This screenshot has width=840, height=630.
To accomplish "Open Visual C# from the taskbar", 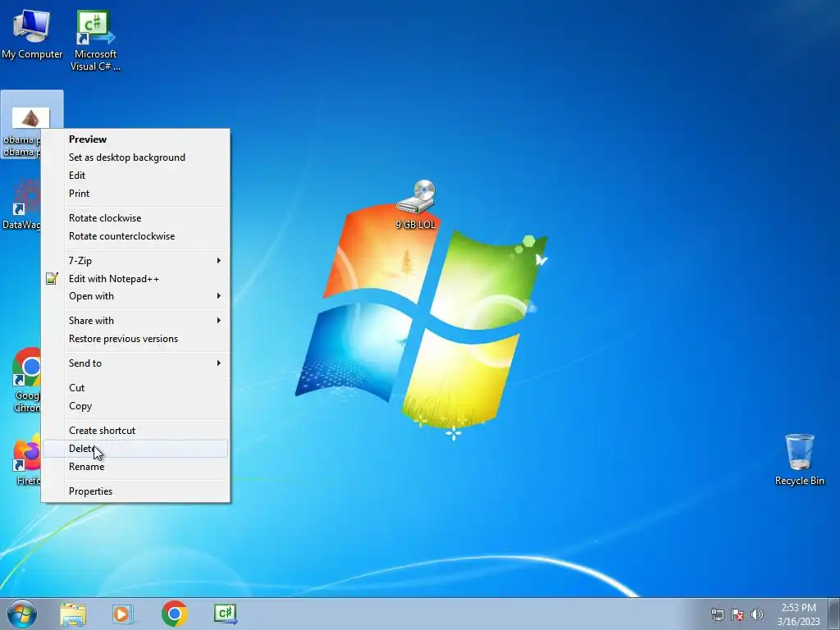I will click(x=225, y=614).
